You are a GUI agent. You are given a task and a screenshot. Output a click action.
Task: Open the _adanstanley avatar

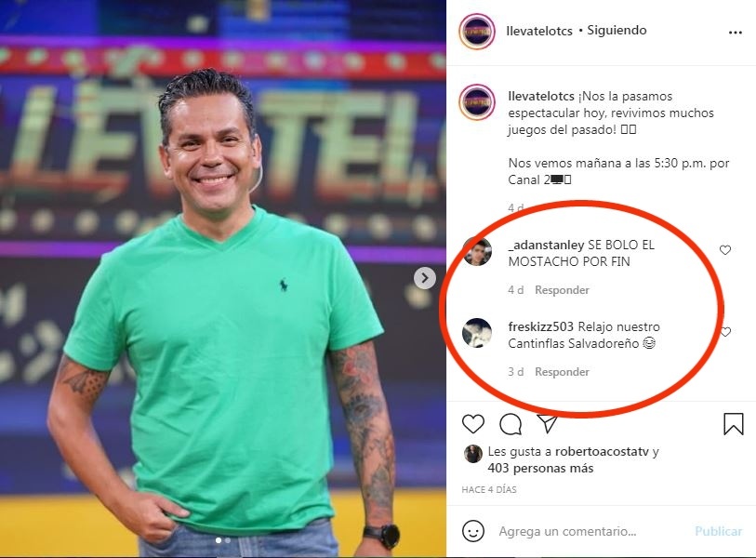tap(477, 251)
